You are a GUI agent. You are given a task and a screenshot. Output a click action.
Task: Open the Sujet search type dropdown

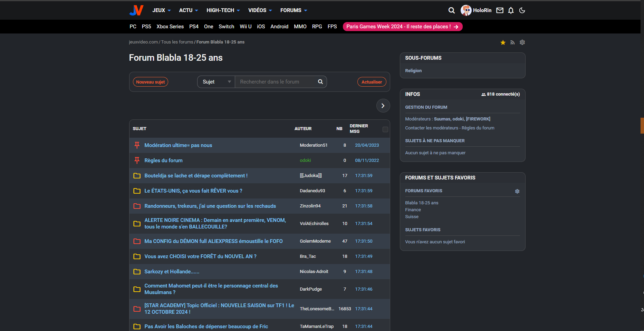tap(216, 82)
